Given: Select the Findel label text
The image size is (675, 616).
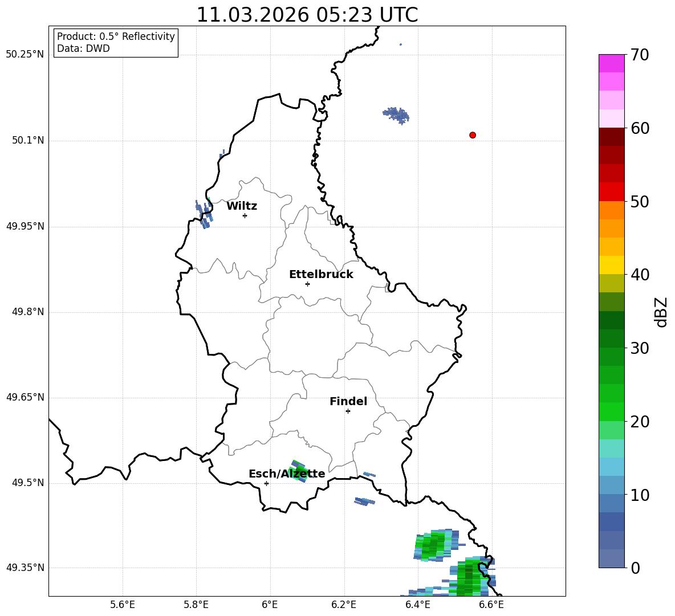Looking at the screenshot, I should click(x=348, y=401).
